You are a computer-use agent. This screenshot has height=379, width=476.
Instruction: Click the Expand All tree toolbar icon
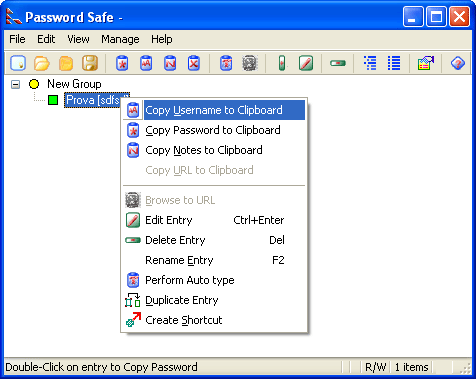point(370,63)
